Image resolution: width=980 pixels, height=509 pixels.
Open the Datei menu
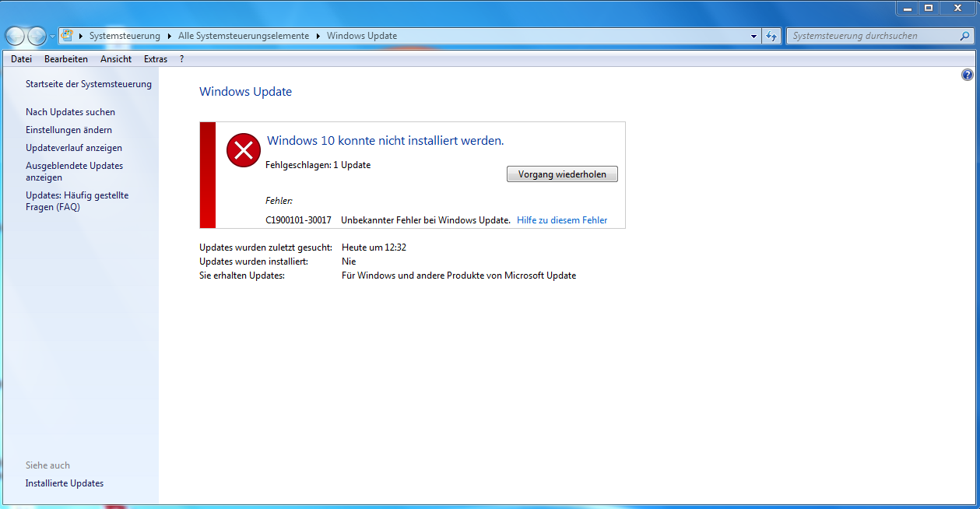[21, 59]
